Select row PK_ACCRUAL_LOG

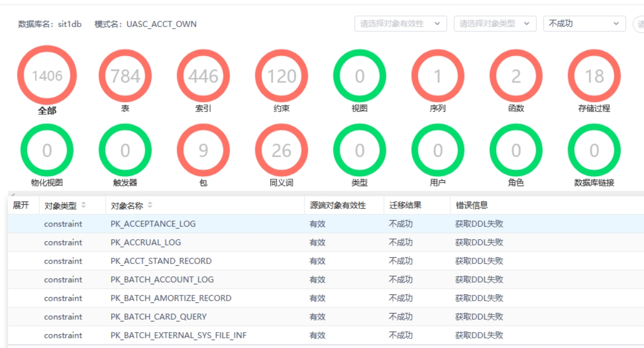click(325, 242)
